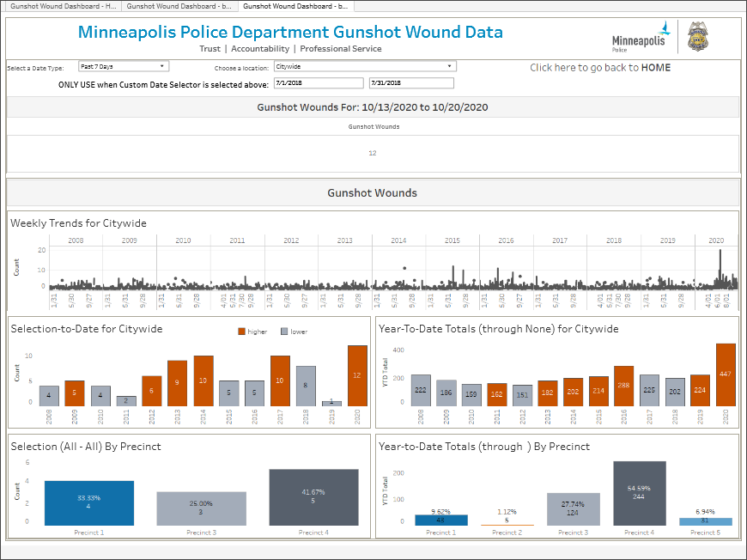Click the orange 'higher' legend swatch
747x560 pixels.
241,332
